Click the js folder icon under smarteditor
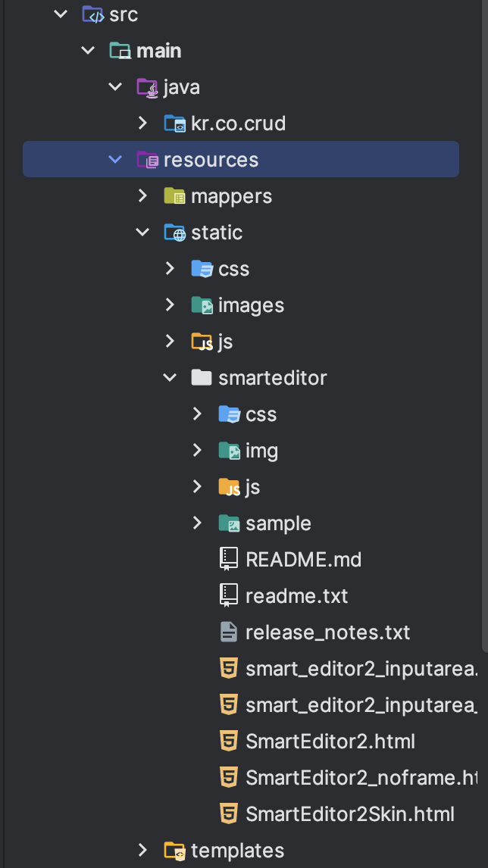 pyautogui.click(x=230, y=487)
